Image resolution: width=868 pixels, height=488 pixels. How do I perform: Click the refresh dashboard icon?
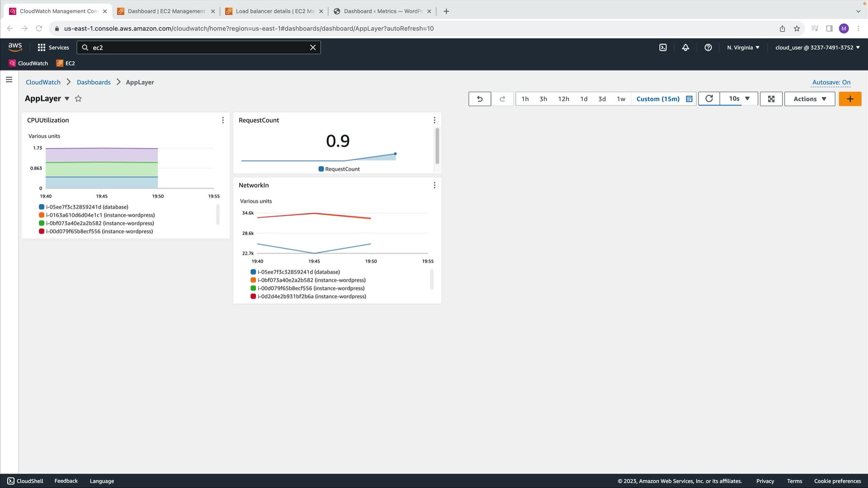click(x=709, y=99)
